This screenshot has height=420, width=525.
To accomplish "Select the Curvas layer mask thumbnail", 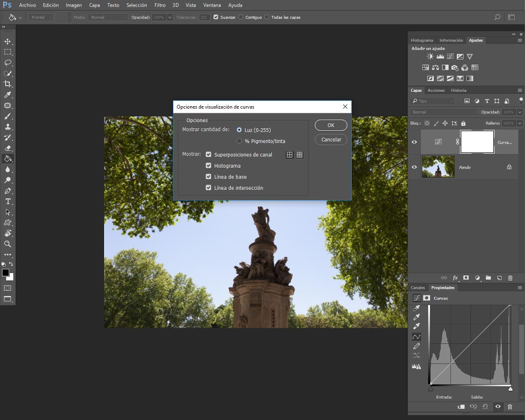I will 477,142.
